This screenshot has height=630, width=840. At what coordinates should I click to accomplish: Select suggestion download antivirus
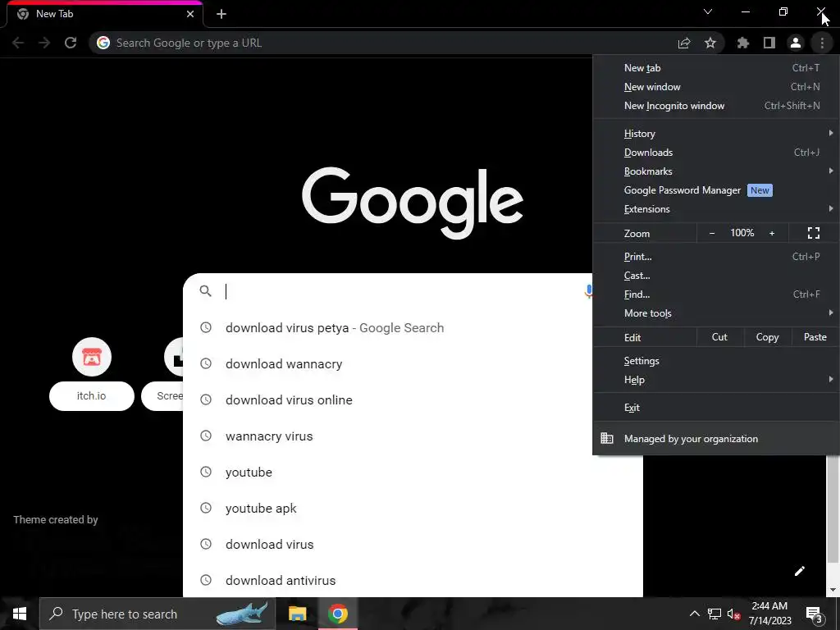point(413,580)
